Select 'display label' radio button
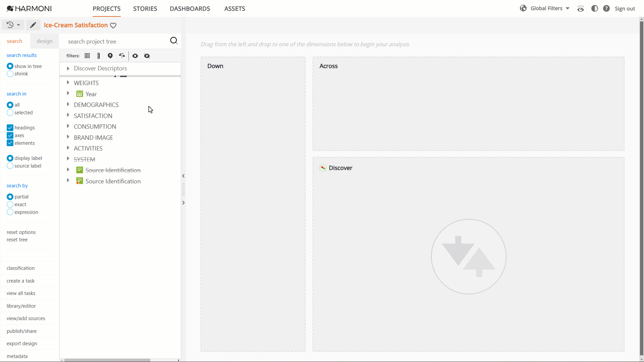 (x=10, y=158)
